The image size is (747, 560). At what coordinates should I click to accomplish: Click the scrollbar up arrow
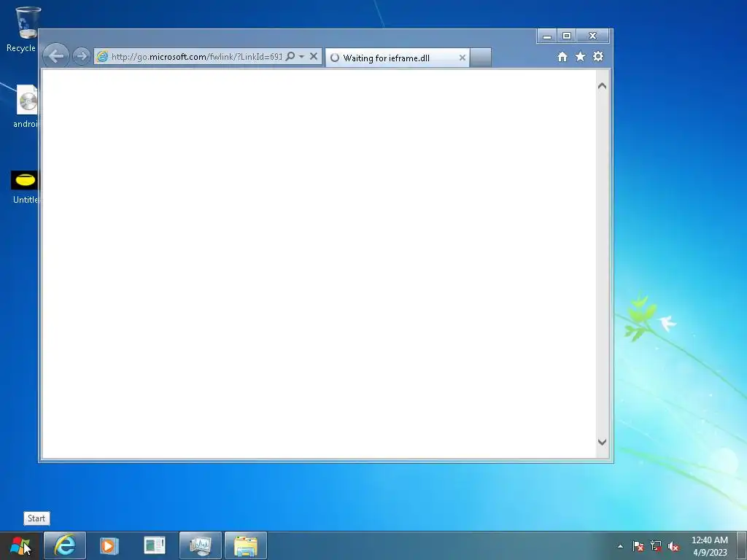602,86
